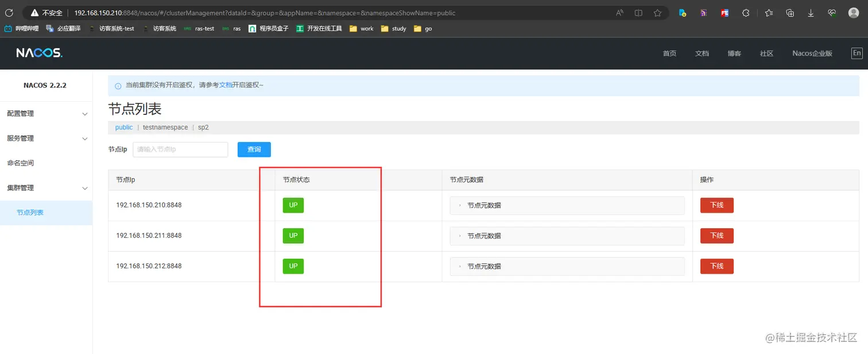Click the not-secure warning icon in address bar
Viewport: 868px width, 354px height.
pyautogui.click(x=35, y=13)
